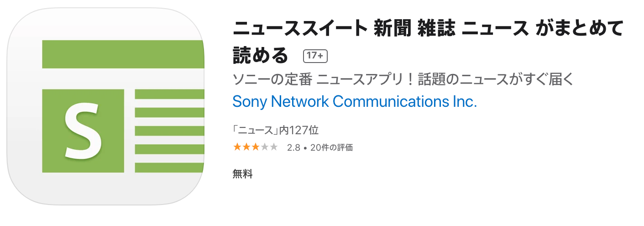Click the 無料 price label
Screen dimensions: 644x226
(242, 174)
